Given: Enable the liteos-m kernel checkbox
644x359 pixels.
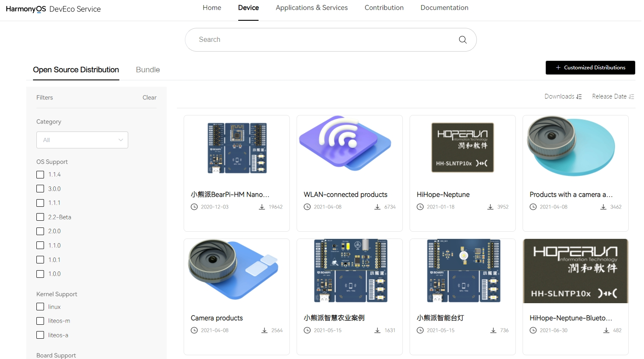Looking at the screenshot, I should [x=40, y=321].
